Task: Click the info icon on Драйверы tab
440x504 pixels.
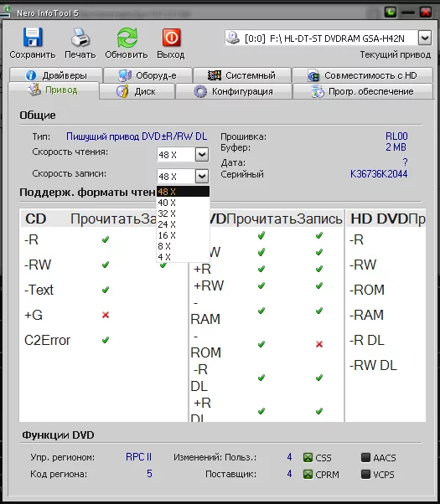Action: click(31, 75)
